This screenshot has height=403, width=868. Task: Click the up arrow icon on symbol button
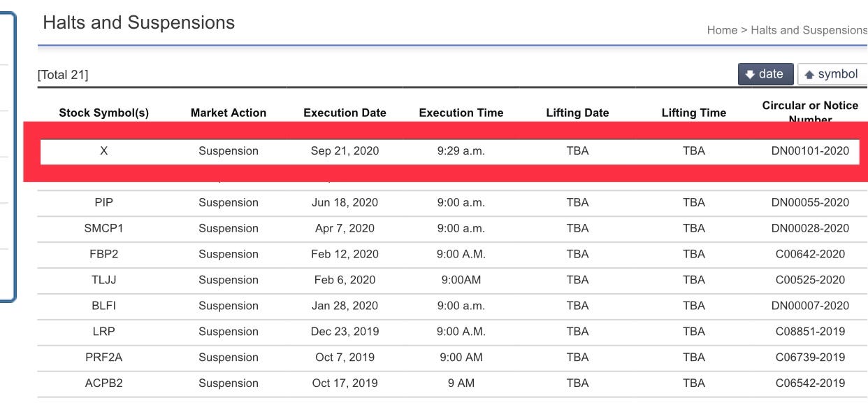tap(809, 75)
